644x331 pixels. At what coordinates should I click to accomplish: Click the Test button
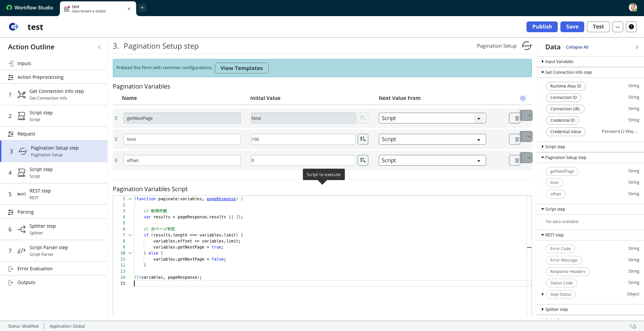598,27
